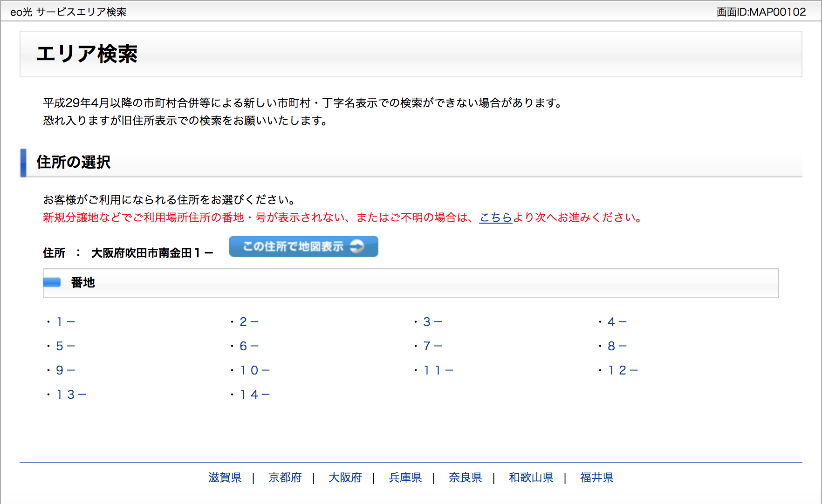
Task: Click the この住所で地図表示 button
Action: point(303,246)
